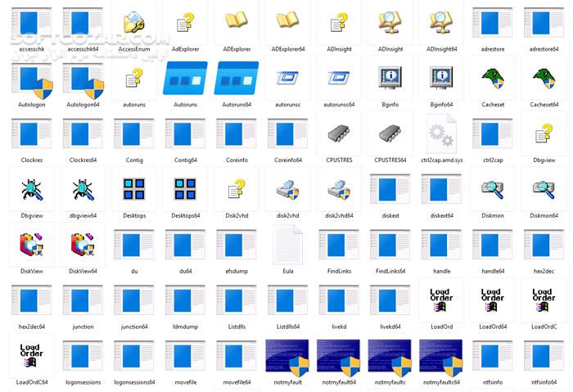Click the adrestore file name
Viewport: 573px width, 392px height.
(x=493, y=49)
